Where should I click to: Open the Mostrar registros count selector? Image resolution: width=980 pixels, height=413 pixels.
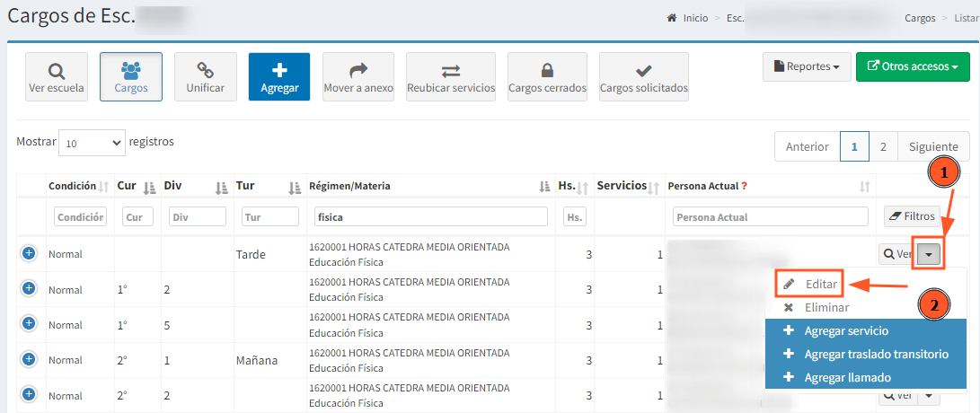(x=92, y=143)
